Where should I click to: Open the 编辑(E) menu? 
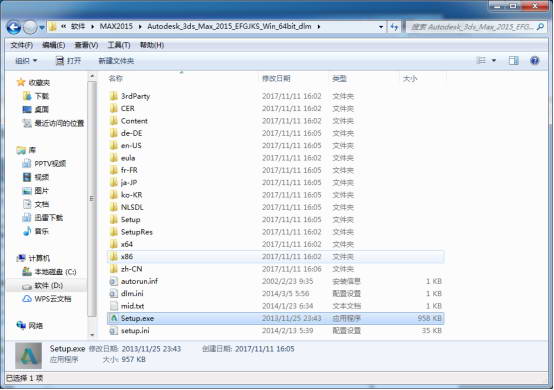point(53,45)
